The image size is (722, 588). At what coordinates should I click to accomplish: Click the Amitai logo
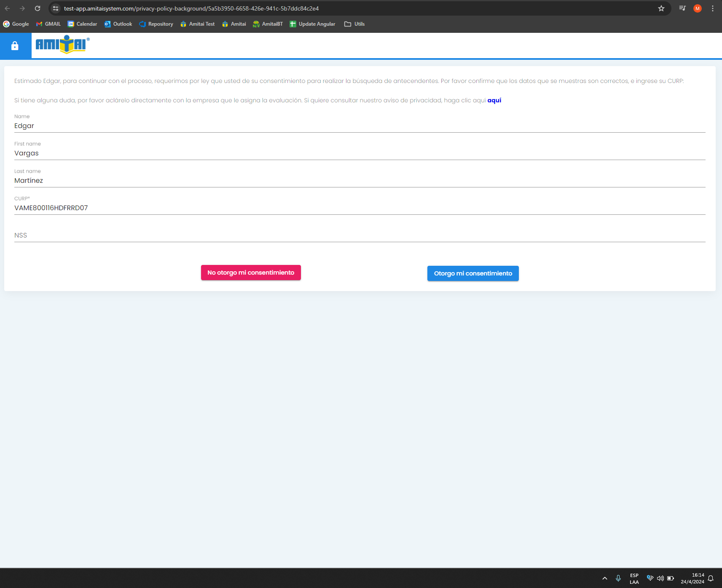tap(62, 45)
